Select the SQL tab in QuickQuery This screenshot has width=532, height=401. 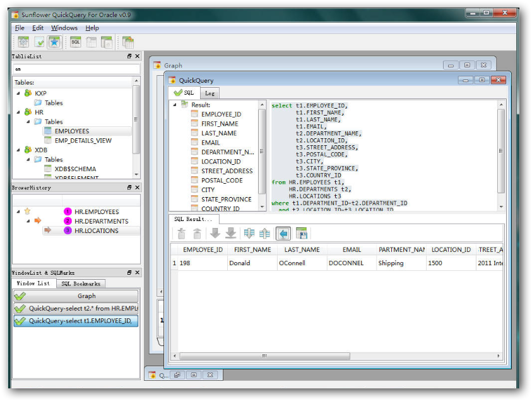click(x=184, y=92)
